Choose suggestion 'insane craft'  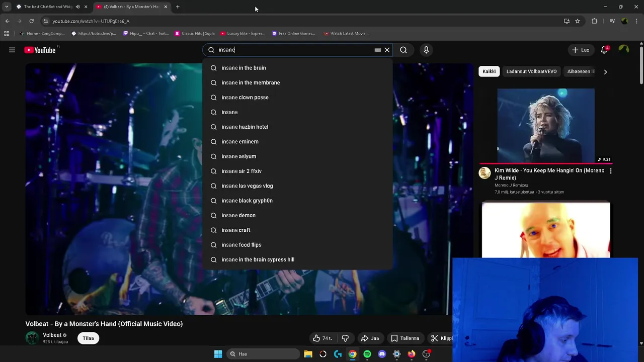tap(297, 230)
